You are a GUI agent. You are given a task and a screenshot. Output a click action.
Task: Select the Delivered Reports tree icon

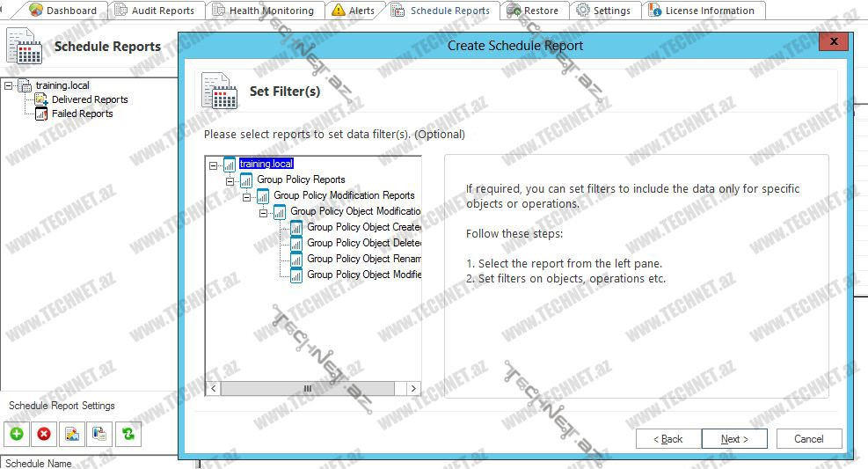click(41, 99)
